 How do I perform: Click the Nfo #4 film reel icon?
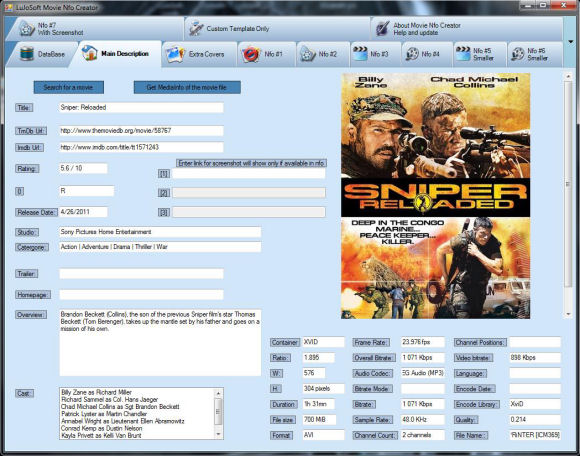coord(411,54)
